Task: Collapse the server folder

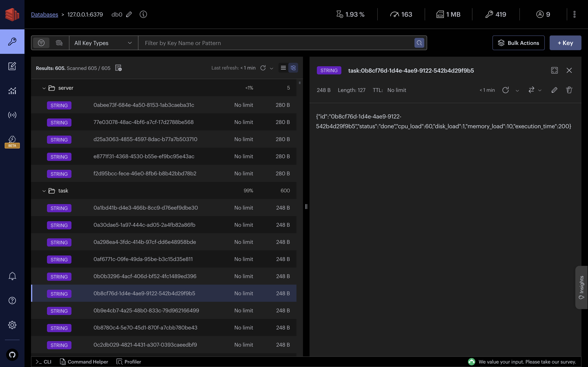Action: coord(44,88)
